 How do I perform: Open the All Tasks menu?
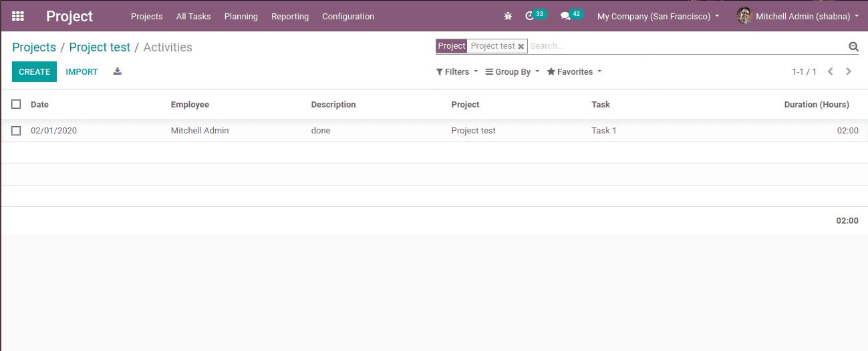tap(194, 16)
